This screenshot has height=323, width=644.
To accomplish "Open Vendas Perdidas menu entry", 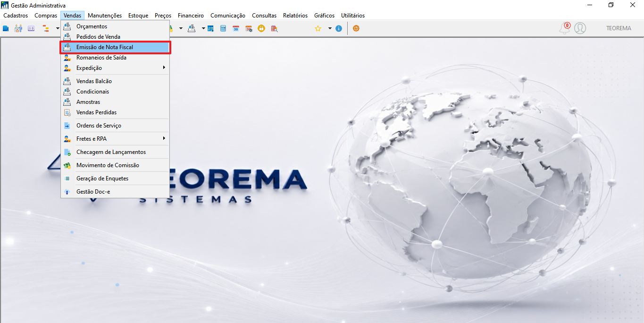I will (115, 112).
